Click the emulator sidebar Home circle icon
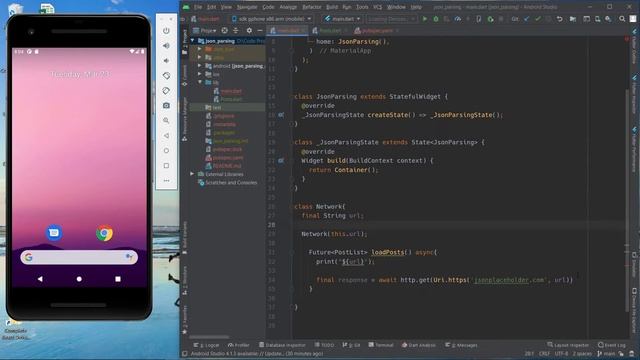640x360 pixels. 166,151
